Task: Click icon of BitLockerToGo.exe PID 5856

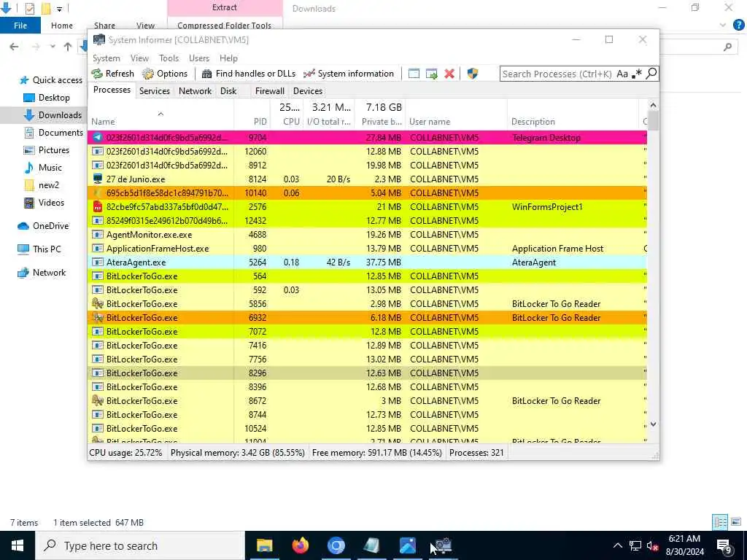Action: (x=98, y=303)
